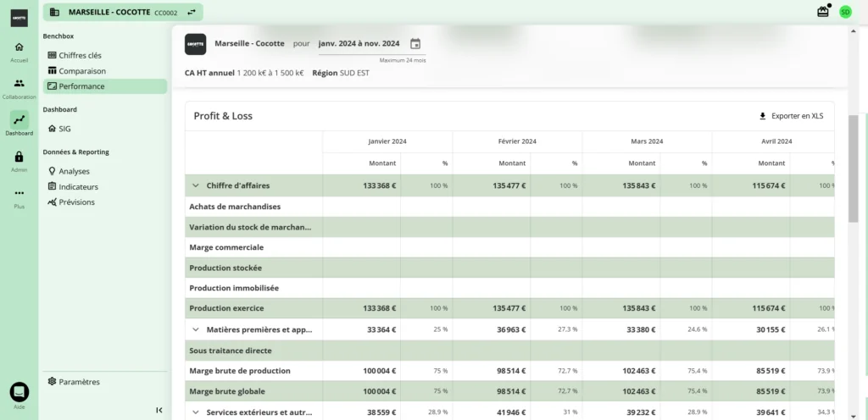The image size is (868, 420).
Task: Click the calendar date picker icon
Action: pos(415,44)
